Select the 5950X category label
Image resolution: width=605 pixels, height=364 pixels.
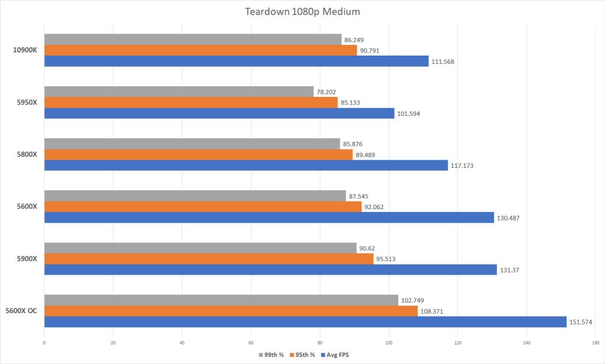point(27,102)
